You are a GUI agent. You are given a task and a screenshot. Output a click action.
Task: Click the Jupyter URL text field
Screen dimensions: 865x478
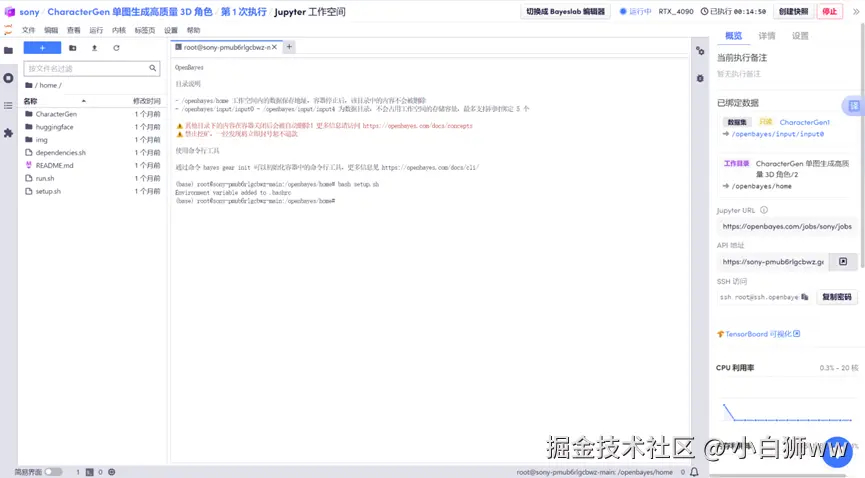click(x=787, y=226)
